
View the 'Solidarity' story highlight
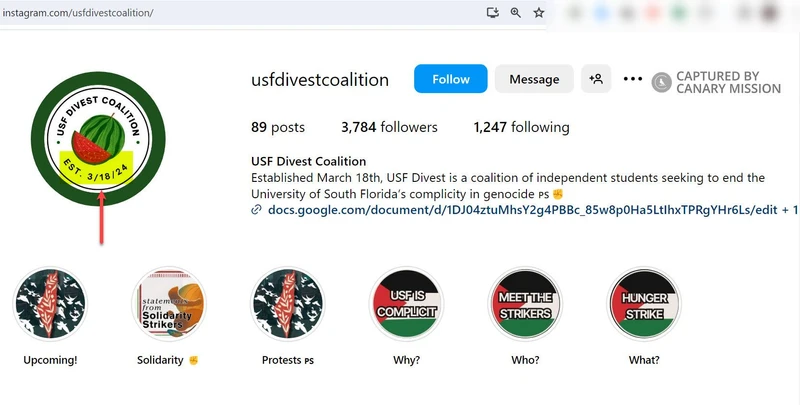(x=168, y=304)
